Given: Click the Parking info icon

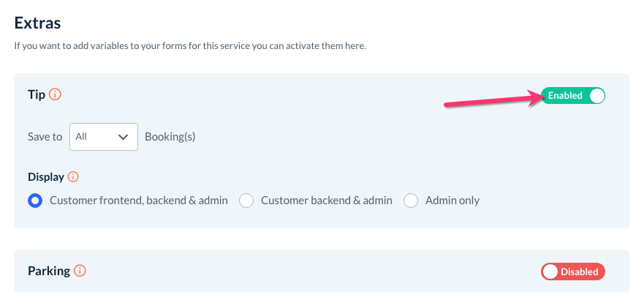Looking at the screenshot, I should 80,271.
